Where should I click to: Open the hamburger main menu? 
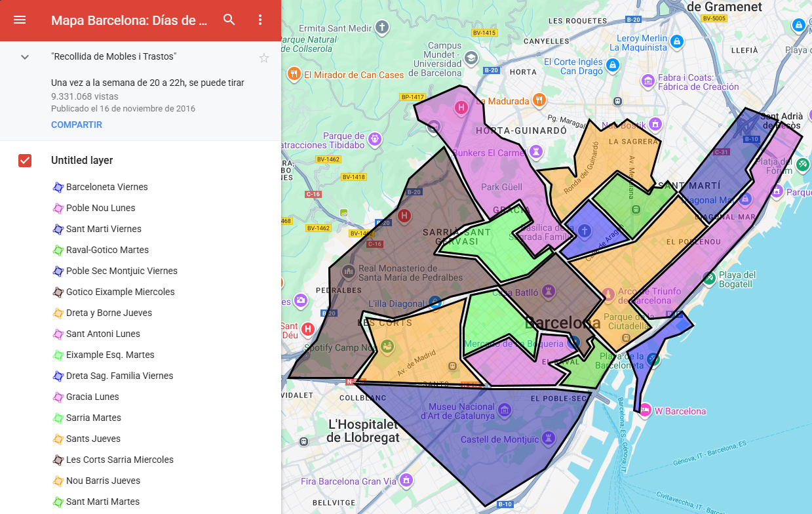tap(20, 20)
